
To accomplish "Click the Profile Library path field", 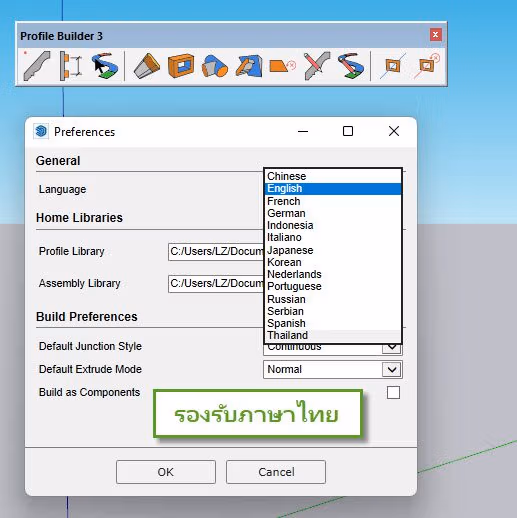I will point(216,251).
